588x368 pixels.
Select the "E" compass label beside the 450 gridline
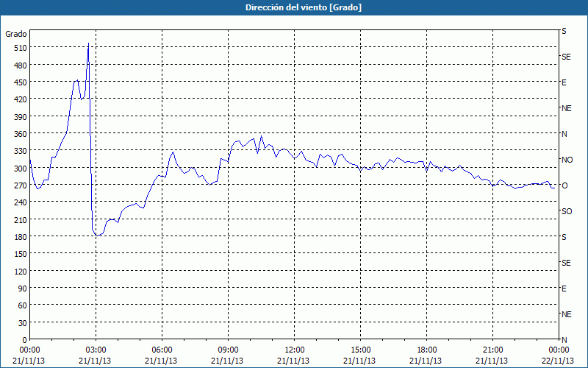click(x=564, y=82)
